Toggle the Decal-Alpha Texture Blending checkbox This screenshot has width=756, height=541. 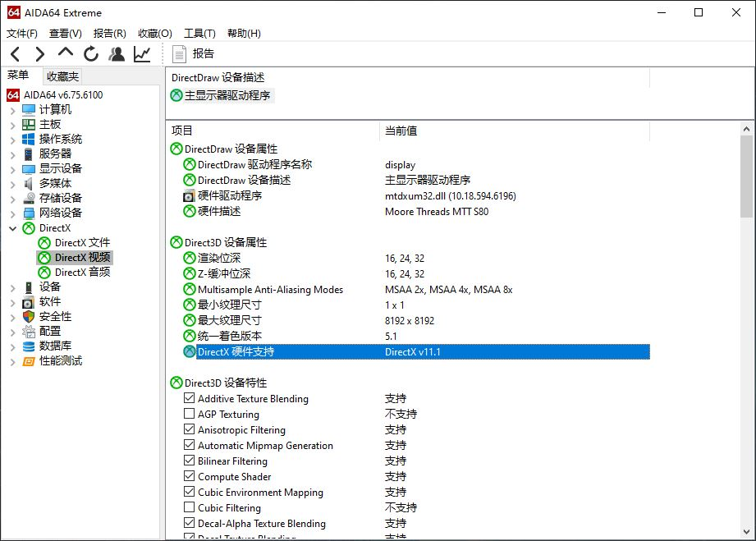click(189, 523)
